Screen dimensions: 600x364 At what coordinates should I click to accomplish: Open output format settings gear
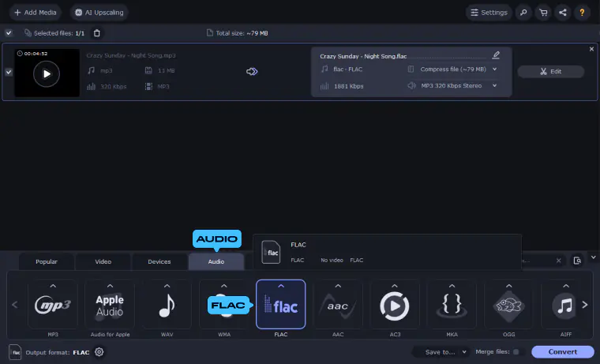[99, 351]
